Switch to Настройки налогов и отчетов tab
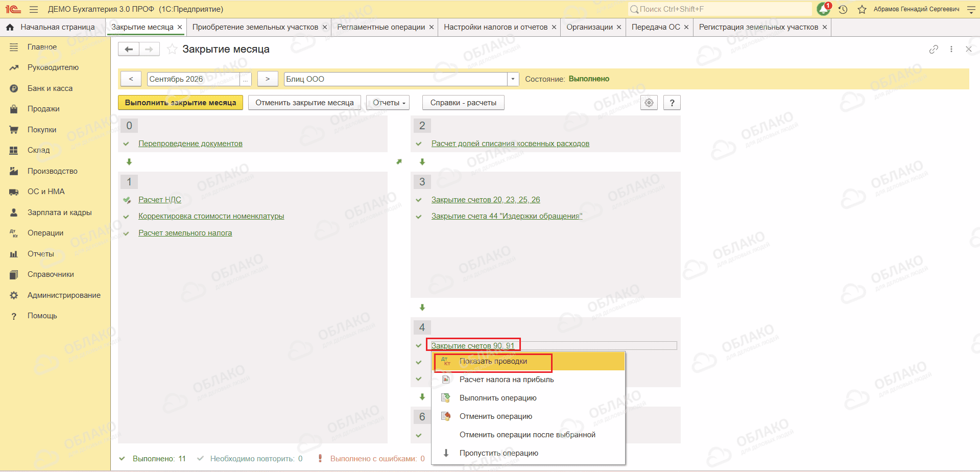This screenshot has width=980, height=472. [x=495, y=27]
